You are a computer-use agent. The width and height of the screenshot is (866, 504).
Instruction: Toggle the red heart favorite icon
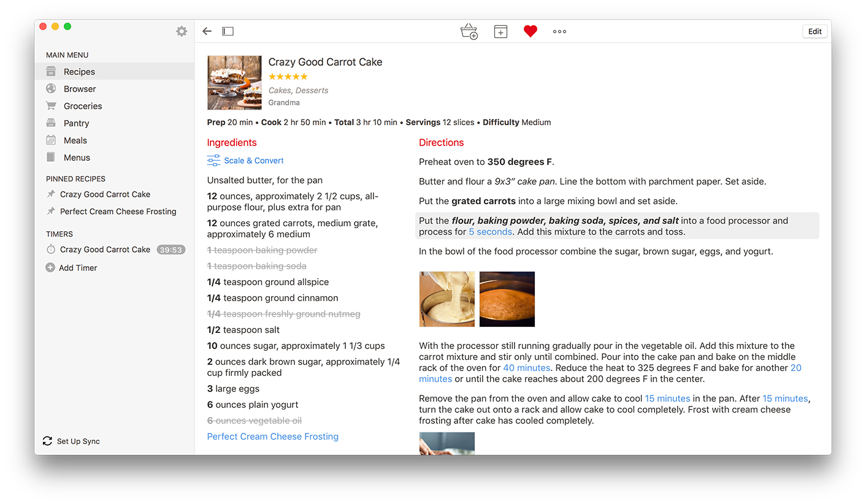pyautogui.click(x=531, y=31)
